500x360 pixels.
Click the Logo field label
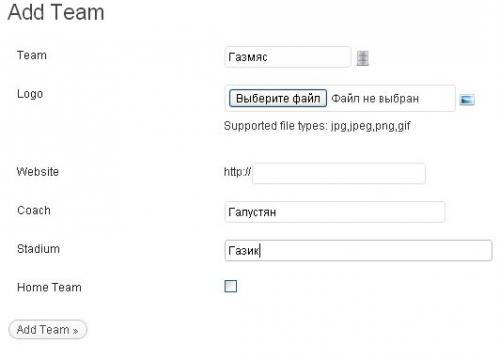tap(30, 94)
